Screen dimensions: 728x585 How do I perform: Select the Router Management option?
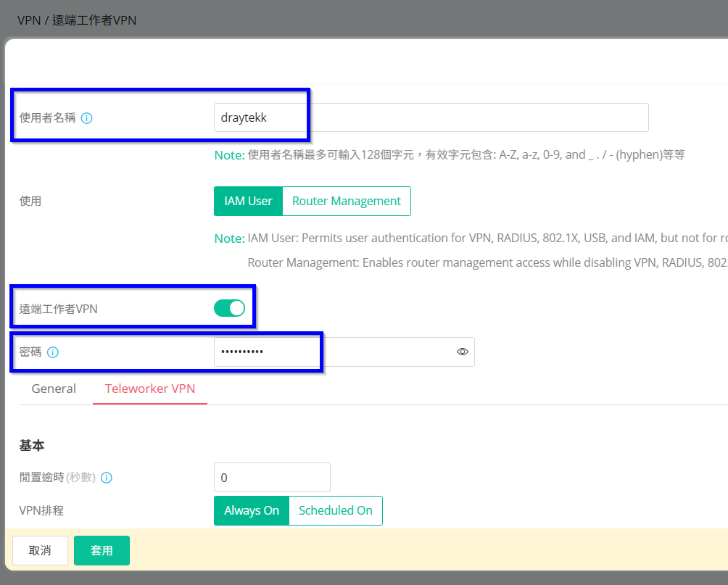click(346, 202)
